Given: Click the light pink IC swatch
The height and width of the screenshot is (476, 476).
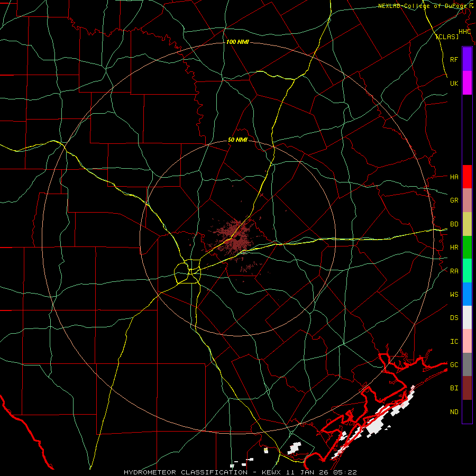Looking at the screenshot, I should (467, 341).
